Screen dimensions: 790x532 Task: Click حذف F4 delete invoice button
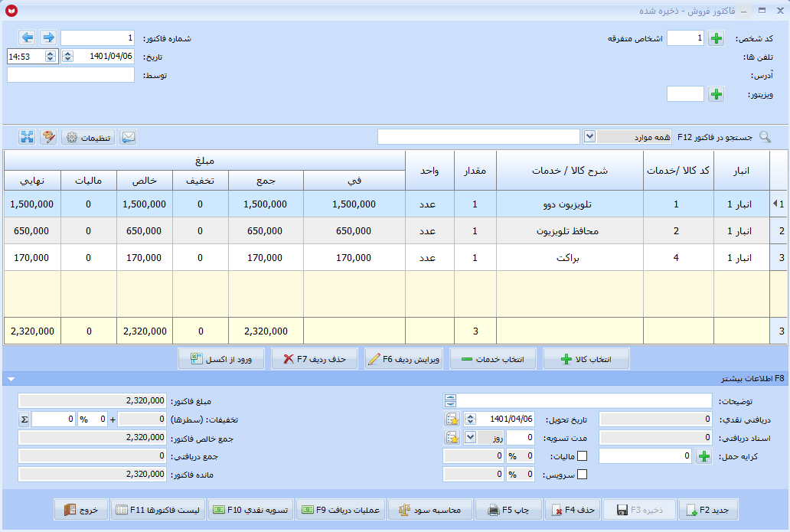pos(573,510)
